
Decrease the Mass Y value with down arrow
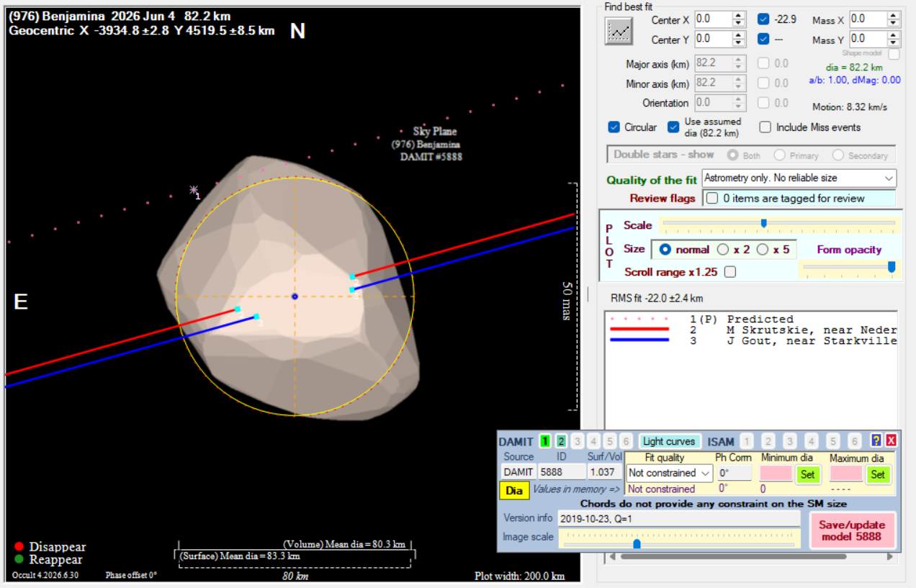(x=893, y=42)
